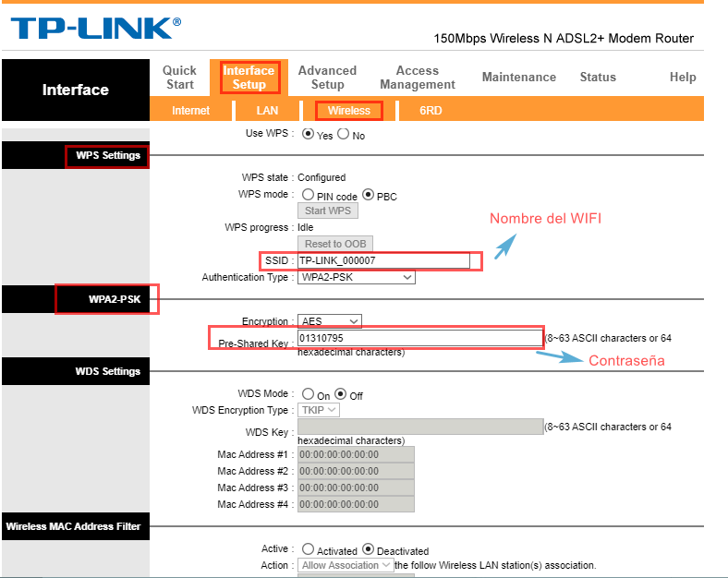The width and height of the screenshot is (728, 578).
Task: Select the Wireless sub-tab
Action: [349, 111]
